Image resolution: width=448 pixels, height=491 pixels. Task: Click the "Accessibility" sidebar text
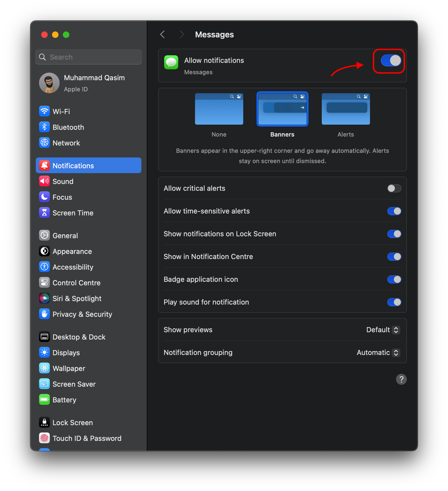tap(73, 267)
